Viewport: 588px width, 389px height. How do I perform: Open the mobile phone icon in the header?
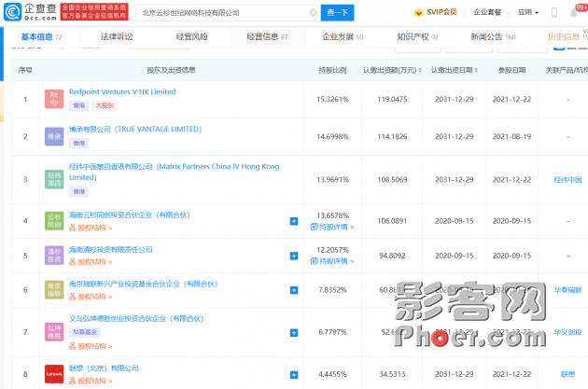click(553, 12)
